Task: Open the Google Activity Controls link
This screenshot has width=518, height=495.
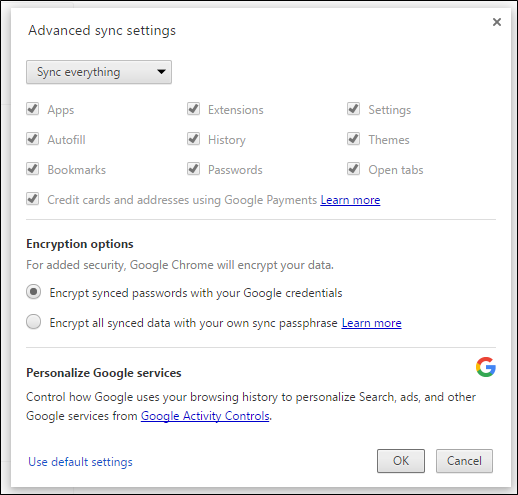Action: (x=205, y=416)
